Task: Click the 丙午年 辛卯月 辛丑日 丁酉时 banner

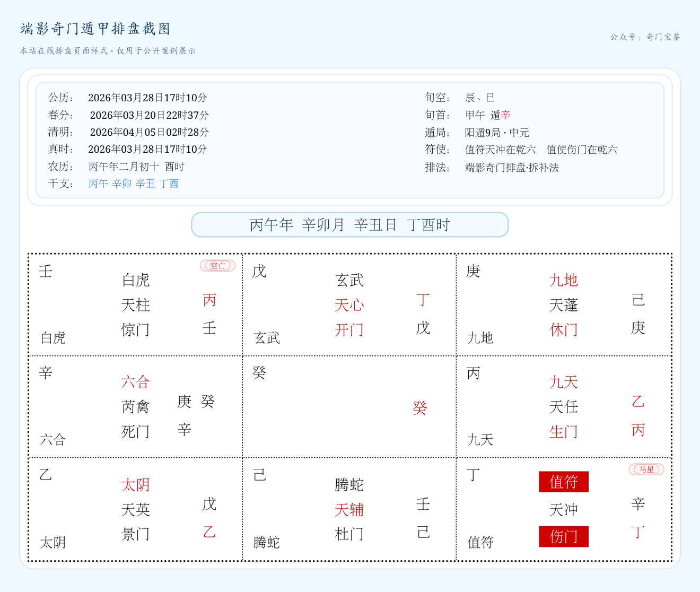Action: click(350, 225)
